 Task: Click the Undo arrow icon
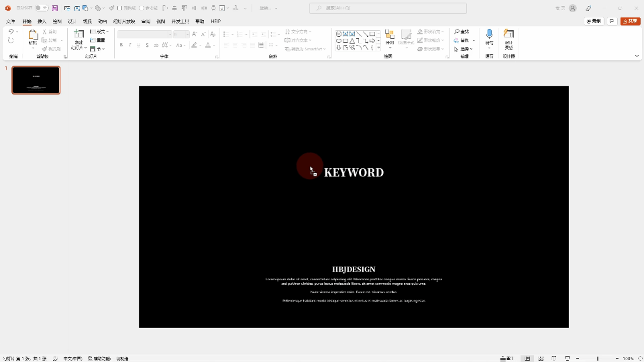pyautogui.click(x=11, y=32)
